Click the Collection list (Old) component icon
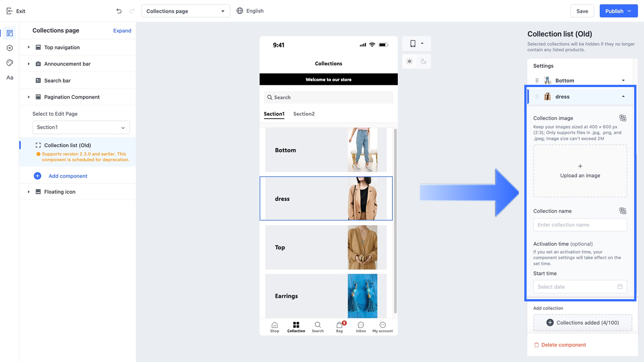This screenshot has height=362, width=644. [38, 145]
